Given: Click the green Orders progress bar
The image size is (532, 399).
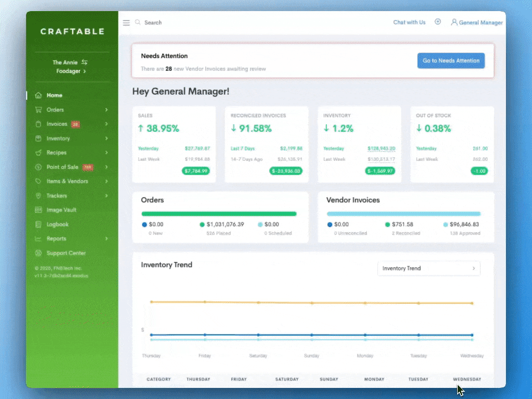Looking at the screenshot, I should tap(219, 214).
